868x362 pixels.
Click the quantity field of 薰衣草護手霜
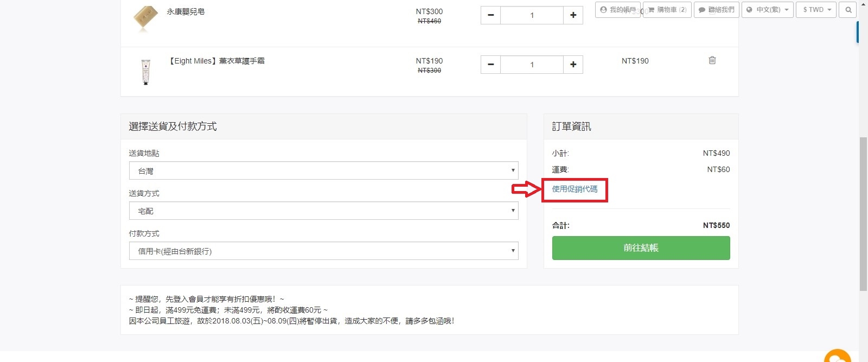point(532,65)
